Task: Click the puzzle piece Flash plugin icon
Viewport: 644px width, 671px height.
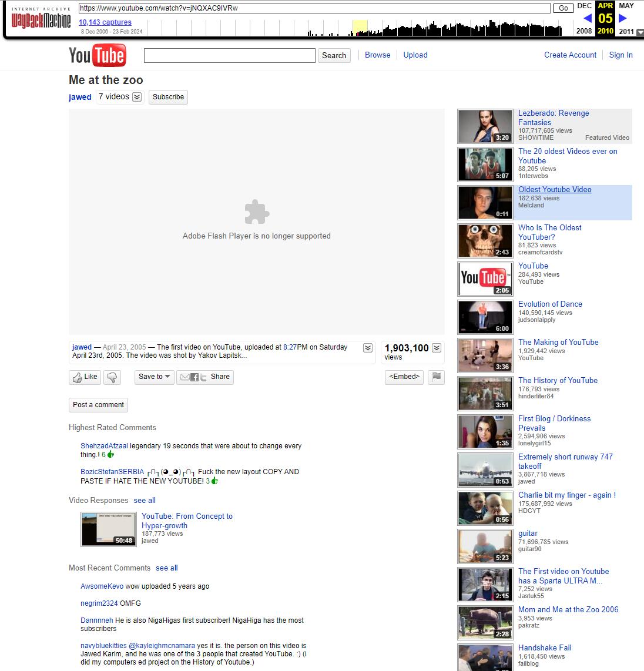Action: pyautogui.click(x=257, y=212)
